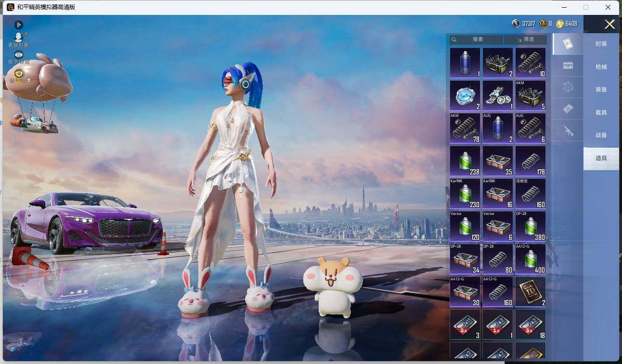Viewport: 622px width, 364px height.
Task: Open the 筛选 filter option
Action: coord(525,39)
